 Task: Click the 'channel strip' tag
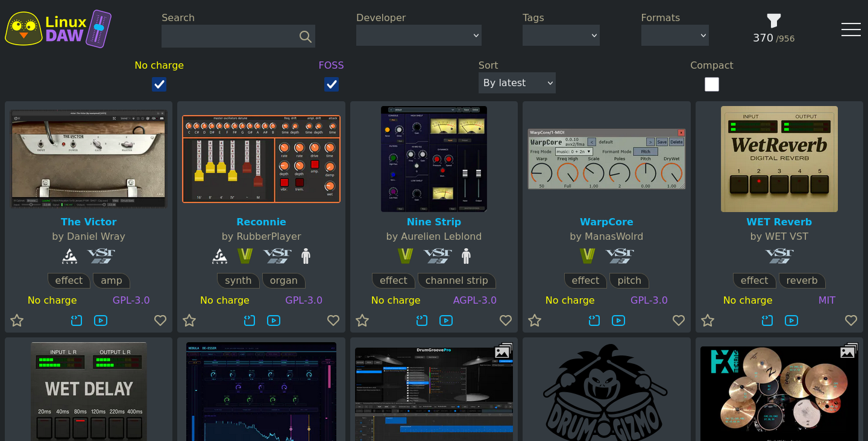[457, 280]
